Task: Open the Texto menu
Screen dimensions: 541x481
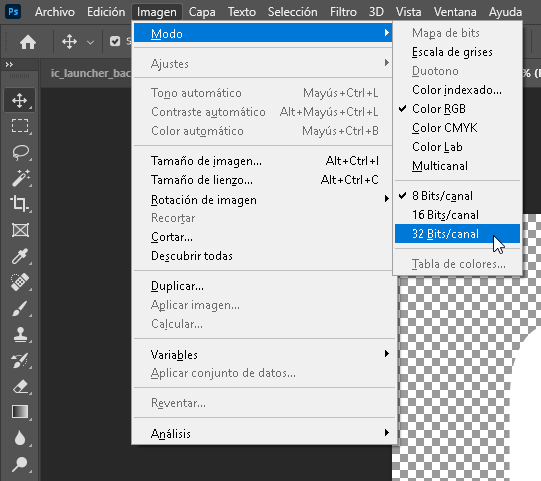Action: pos(242,12)
